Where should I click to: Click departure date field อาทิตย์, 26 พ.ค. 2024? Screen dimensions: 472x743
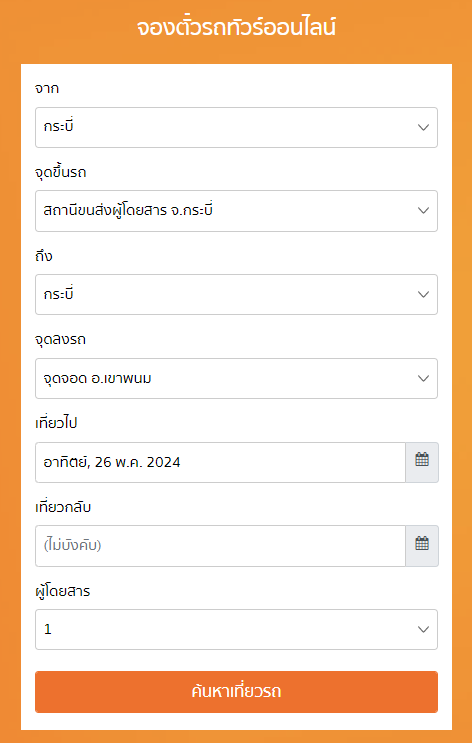coord(220,462)
